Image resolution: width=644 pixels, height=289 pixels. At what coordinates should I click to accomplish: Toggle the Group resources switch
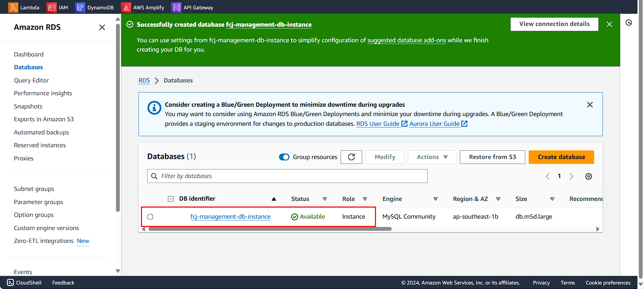pos(284,157)
